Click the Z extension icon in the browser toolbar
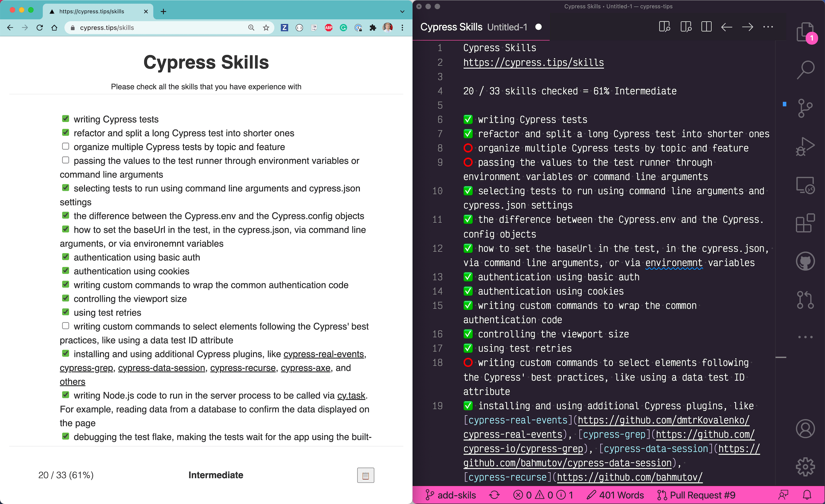 (284, 28)
